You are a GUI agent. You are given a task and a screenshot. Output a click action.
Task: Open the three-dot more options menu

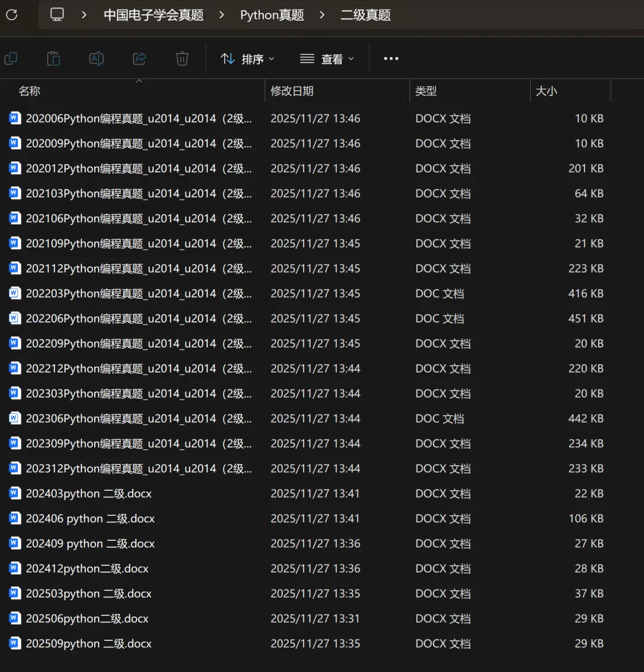(391, 58)
